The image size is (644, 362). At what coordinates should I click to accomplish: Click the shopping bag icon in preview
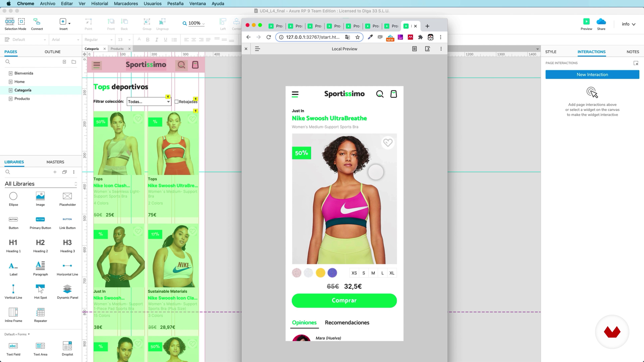click(x=393, y=94)
